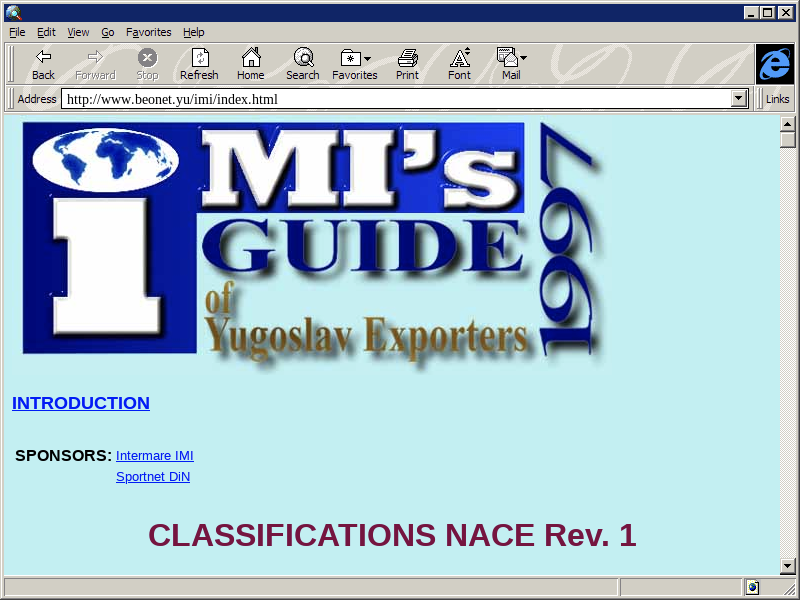Viewport: 800px width, 600px height.
Task: Click the scroll down arrow of scrollbar
Action: coord(788,566)
